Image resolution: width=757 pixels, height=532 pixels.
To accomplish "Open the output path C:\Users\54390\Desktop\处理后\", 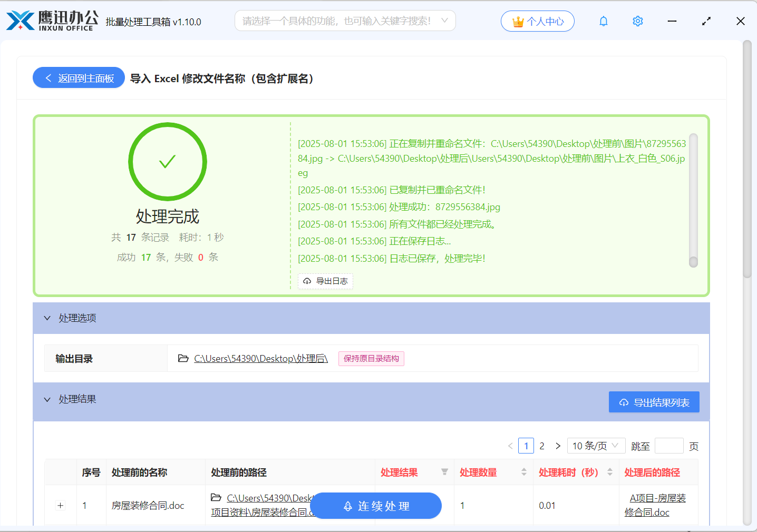I will click(261, 358).
